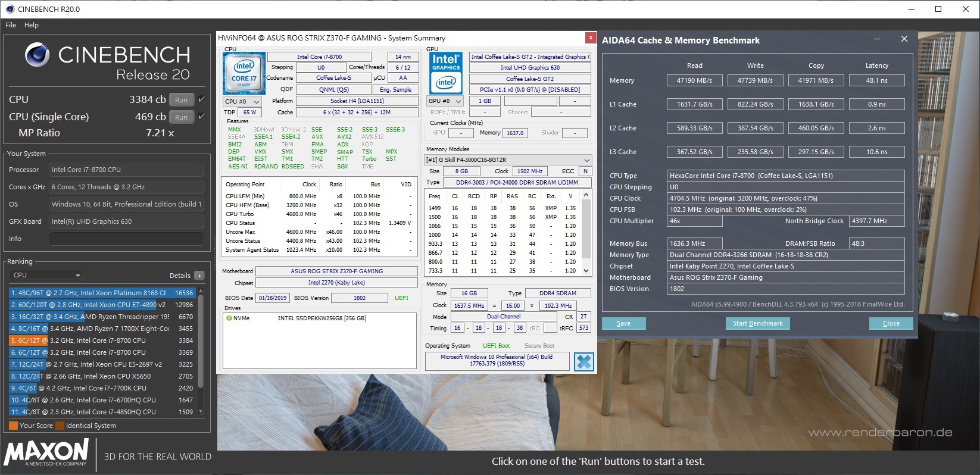
Task: Click the empty Info input field
Action: pyautogui.click(x=126, y=239)
